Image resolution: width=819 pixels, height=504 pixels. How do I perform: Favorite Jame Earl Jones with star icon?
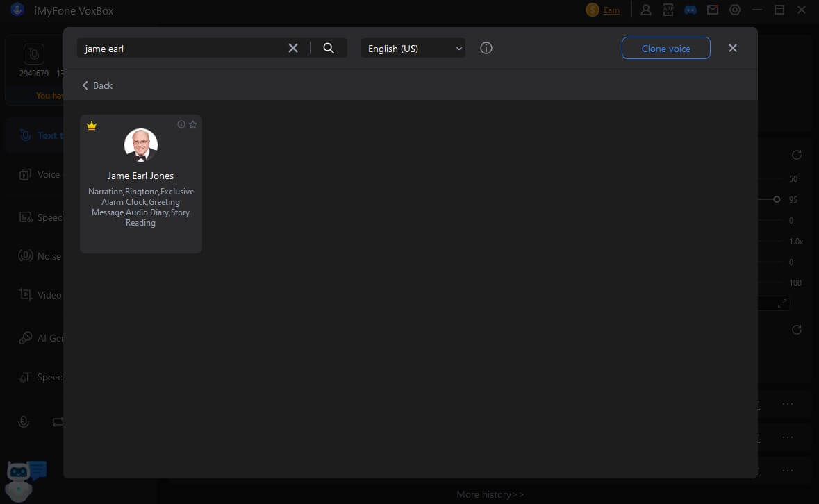pyautogui.click(x=192, y=124)
